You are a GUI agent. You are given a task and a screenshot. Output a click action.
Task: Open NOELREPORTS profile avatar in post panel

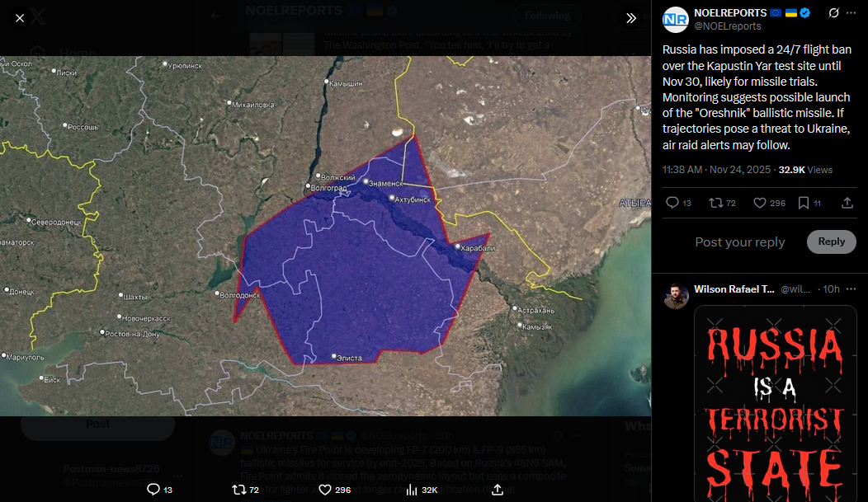click(x=676, y=19)
